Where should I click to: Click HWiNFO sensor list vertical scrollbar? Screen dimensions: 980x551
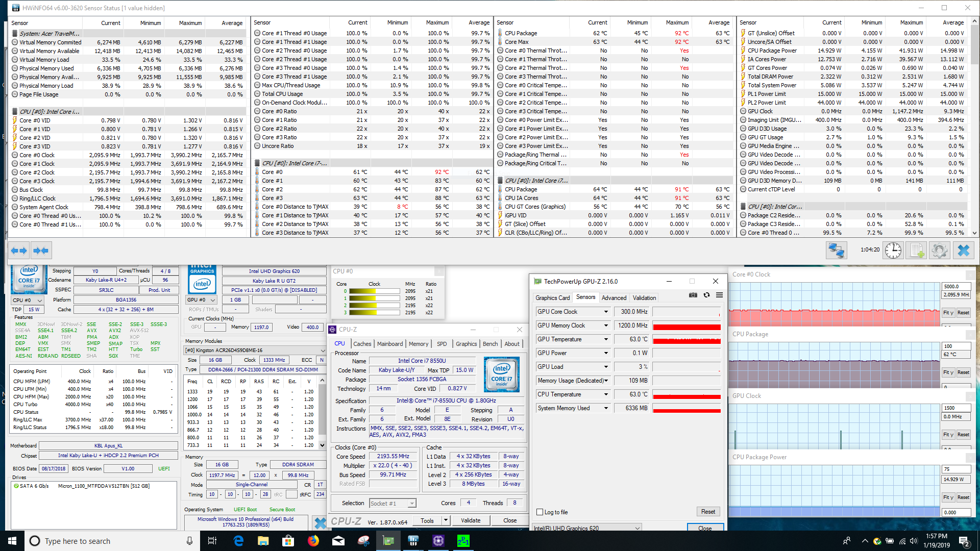point(975,128)
